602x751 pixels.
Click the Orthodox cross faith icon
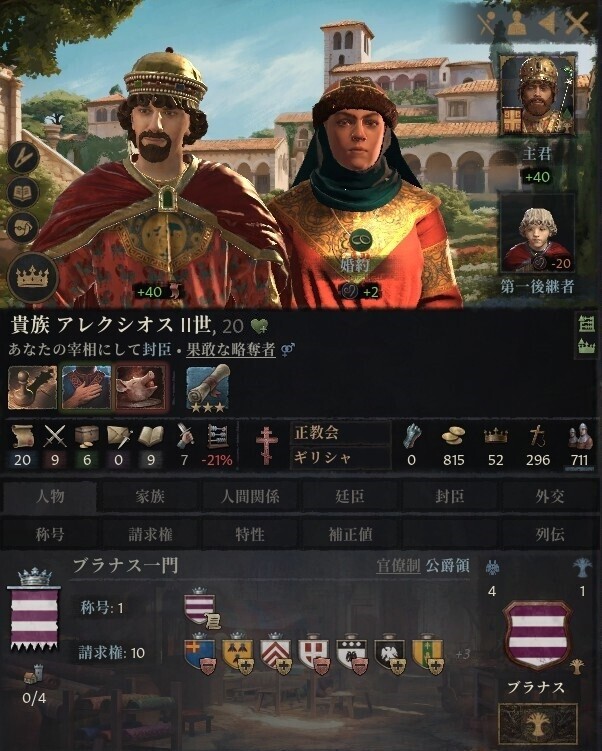267,445
